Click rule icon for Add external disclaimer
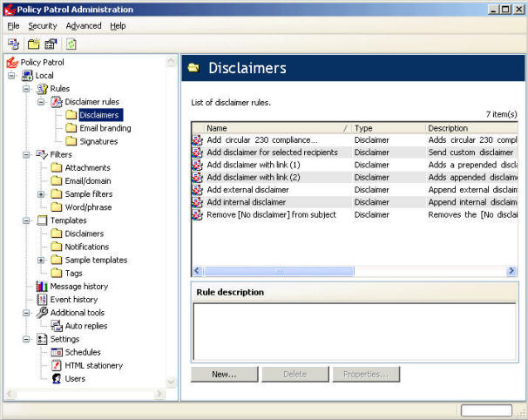The width and height of the screenshot is (528, 420). pyautogui.click(x=197, y=190)
